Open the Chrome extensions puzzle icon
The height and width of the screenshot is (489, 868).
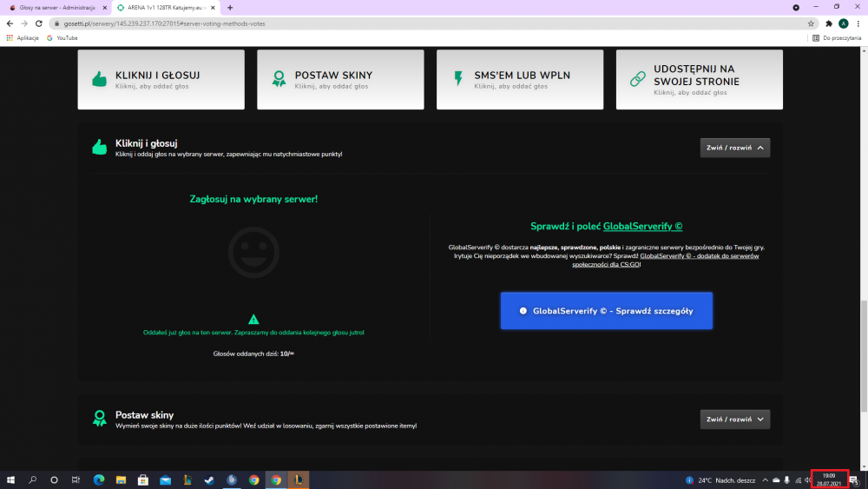point(829,23)
